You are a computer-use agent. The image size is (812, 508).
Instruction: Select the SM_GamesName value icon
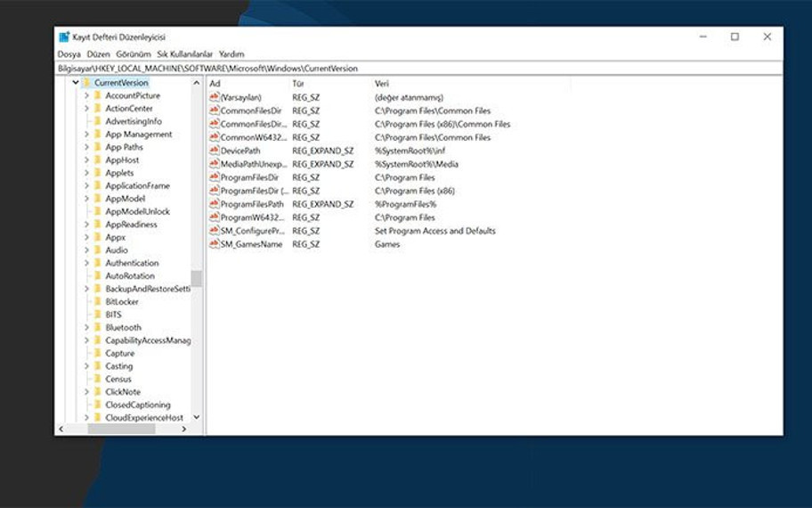point(214,244)
